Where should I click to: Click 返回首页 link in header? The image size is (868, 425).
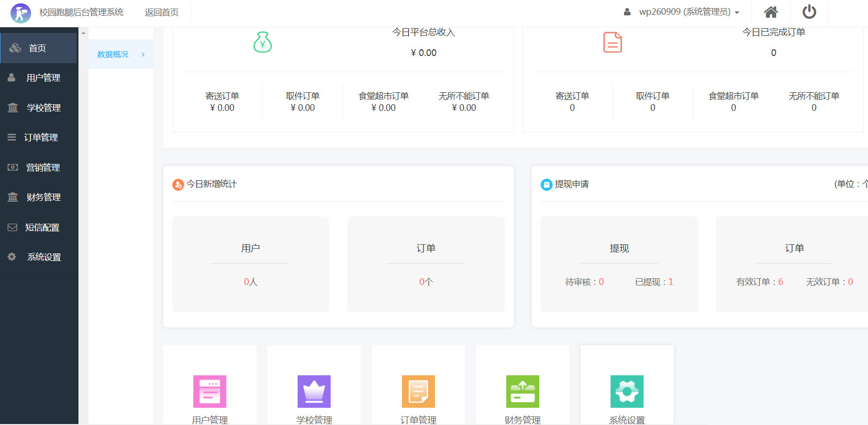[162, 12]
